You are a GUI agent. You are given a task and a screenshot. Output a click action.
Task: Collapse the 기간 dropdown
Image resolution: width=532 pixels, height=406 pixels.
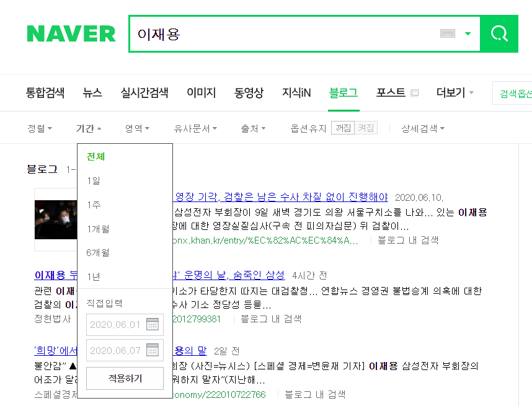coord(88,128)
